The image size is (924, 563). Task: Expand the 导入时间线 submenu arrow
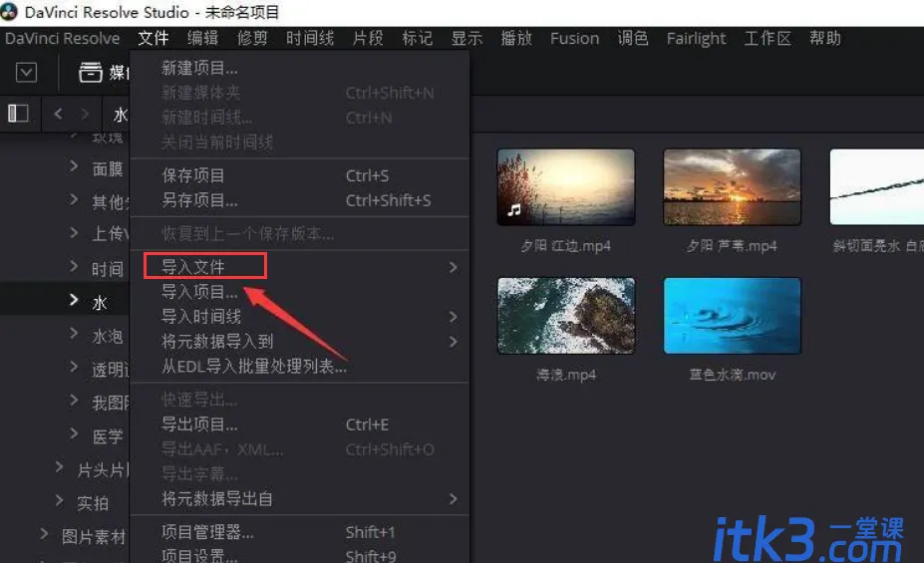tap(453, 317)
